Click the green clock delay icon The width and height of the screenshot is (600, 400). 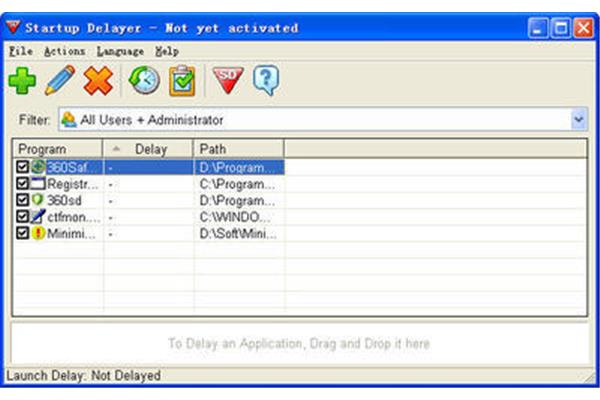tap(144, 80)
